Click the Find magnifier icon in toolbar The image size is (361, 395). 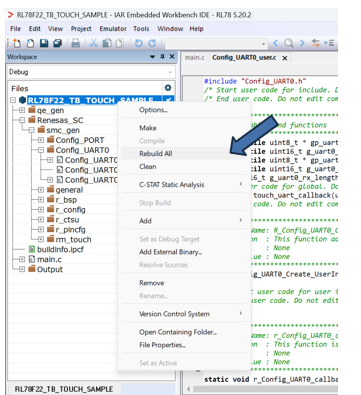point(289,43)
